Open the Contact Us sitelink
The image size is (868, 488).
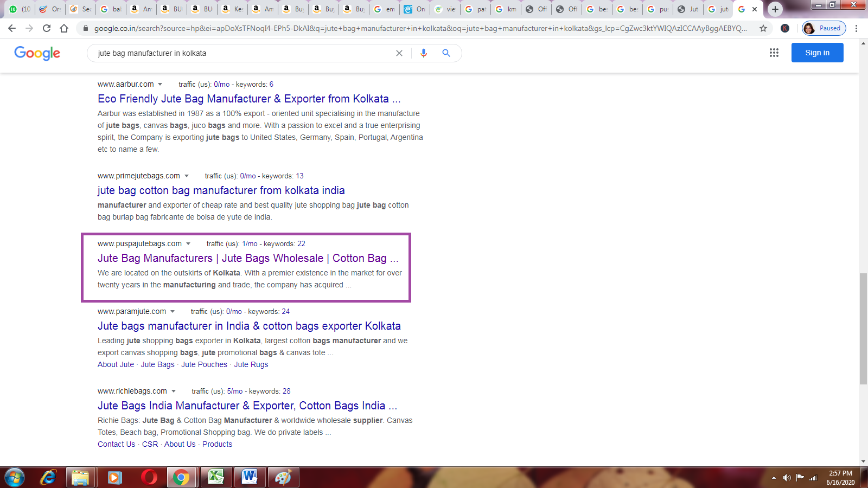click(x=116, y=444)
